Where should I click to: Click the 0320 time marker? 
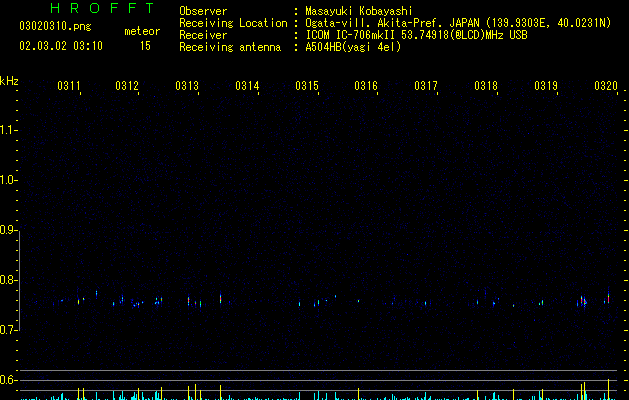[606, 86]
